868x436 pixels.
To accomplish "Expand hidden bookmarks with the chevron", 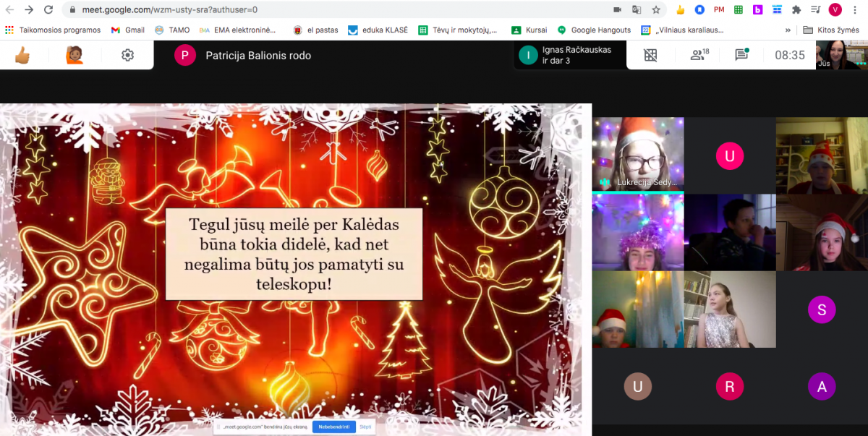I will [788, 30].
